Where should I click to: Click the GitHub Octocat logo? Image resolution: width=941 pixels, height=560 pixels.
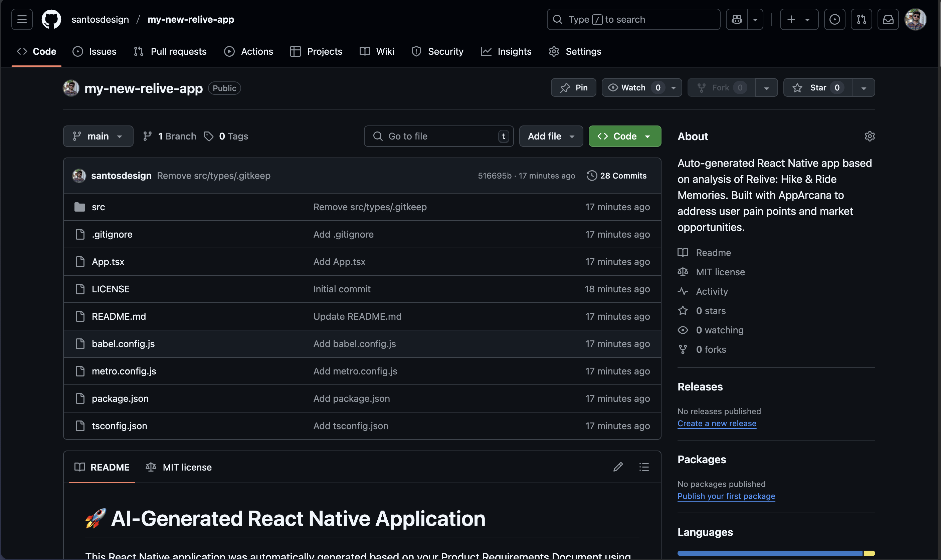click(51, 19)
